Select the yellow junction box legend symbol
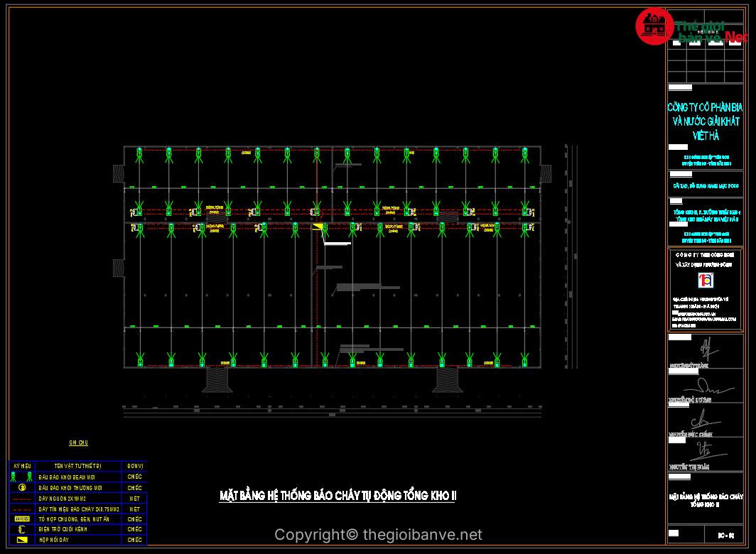756x554 pixels. 21,541
